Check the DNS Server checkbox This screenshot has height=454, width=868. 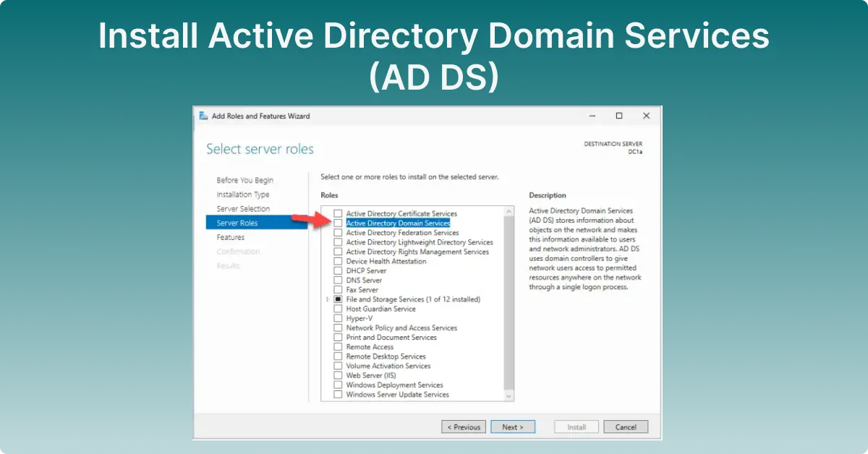tap(338, 280)
